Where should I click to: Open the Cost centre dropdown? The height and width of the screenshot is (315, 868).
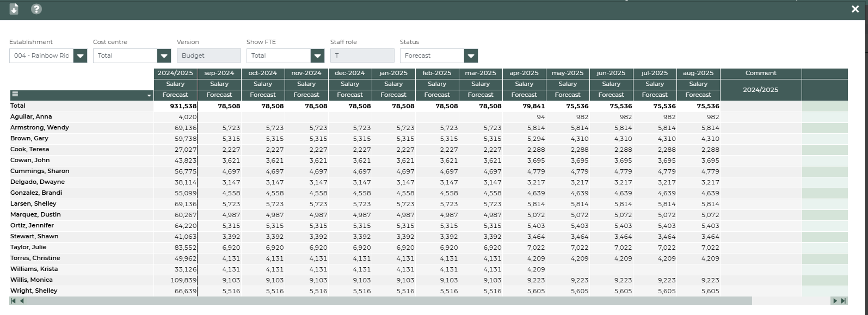click(x=164, y=55)
